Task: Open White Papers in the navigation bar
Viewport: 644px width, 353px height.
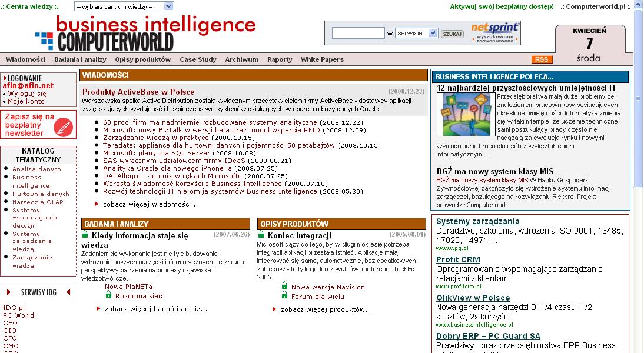Action: click(322, 59)
